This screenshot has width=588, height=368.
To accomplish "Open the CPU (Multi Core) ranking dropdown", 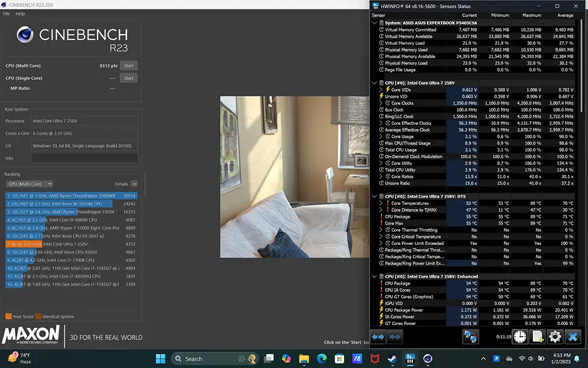I will tap(29, 184).
